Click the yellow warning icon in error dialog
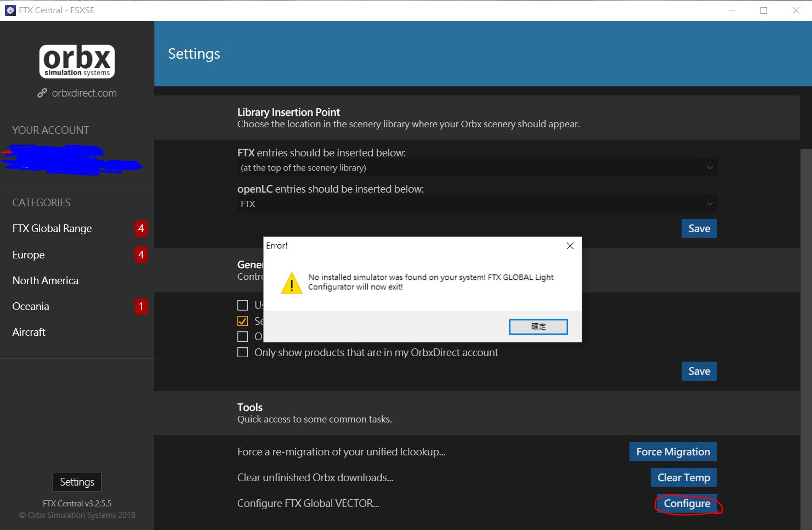 pos(292,283)
